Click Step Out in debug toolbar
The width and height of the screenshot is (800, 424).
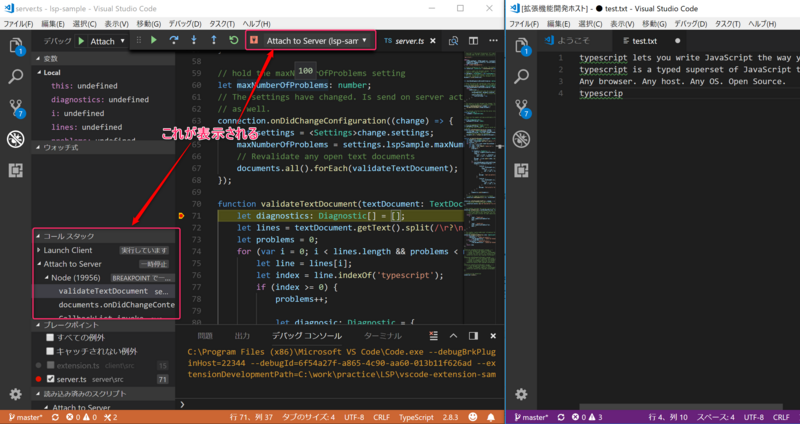[214, 40]
